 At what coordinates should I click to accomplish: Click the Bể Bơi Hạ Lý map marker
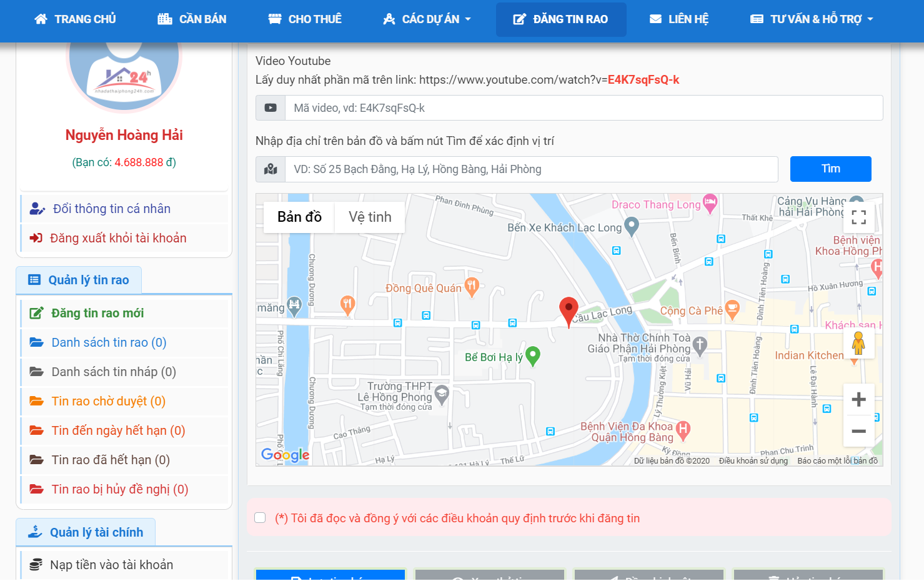532,355
